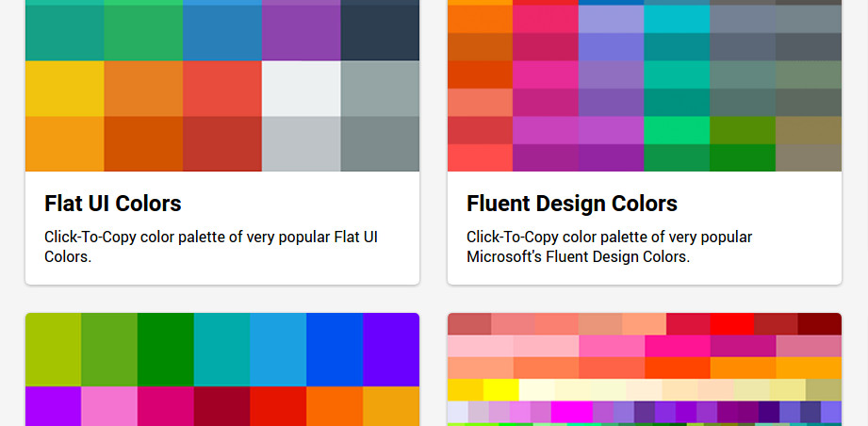Select light lavender swatch in Fluent Design preview

point(611,20)
